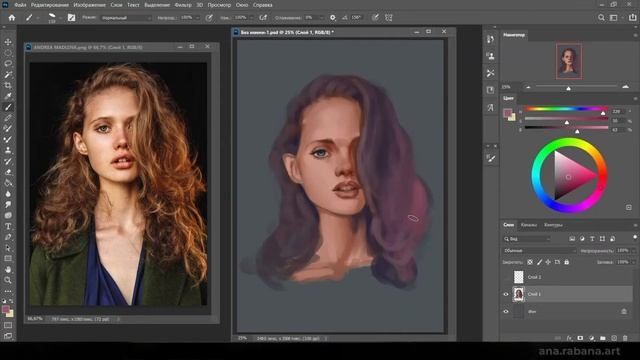Open the Справка menu
This screenshot has height=360, width=640.
point(262,5)
